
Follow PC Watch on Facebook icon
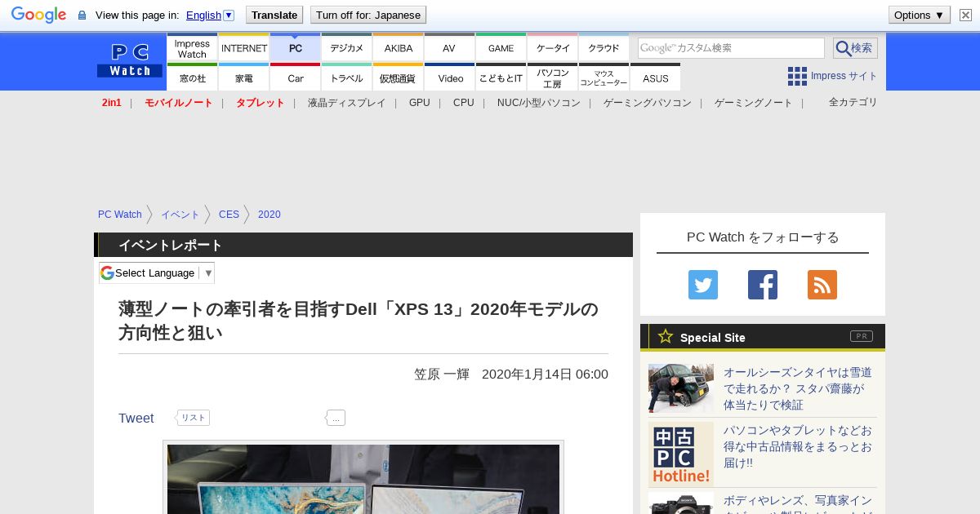coord(763,285)
